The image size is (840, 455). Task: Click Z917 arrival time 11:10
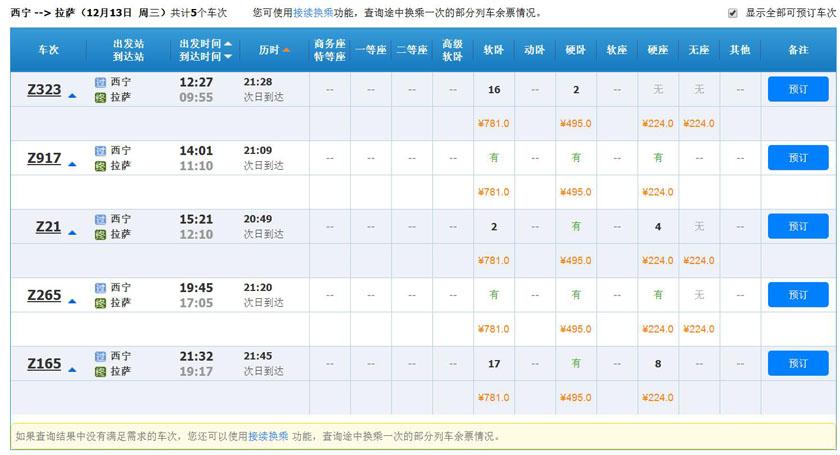(196, 166)
